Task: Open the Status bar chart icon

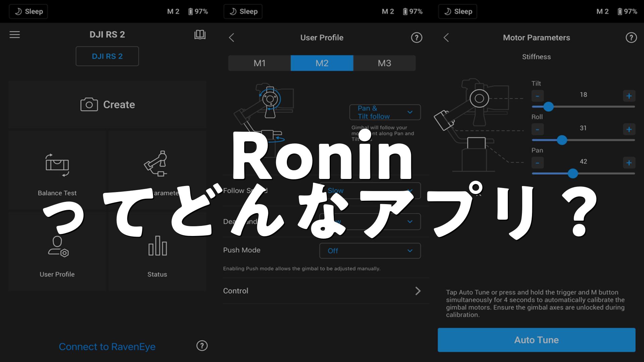Action: 157,246
